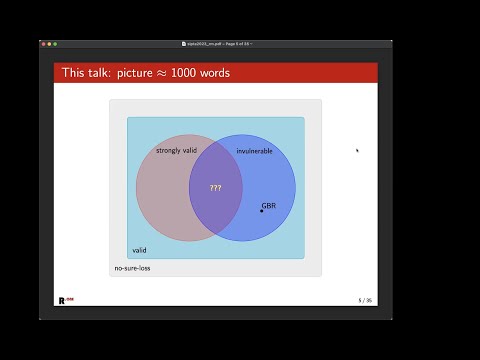
Task: Click the PDF document icon in title bar
Action: 184,44
